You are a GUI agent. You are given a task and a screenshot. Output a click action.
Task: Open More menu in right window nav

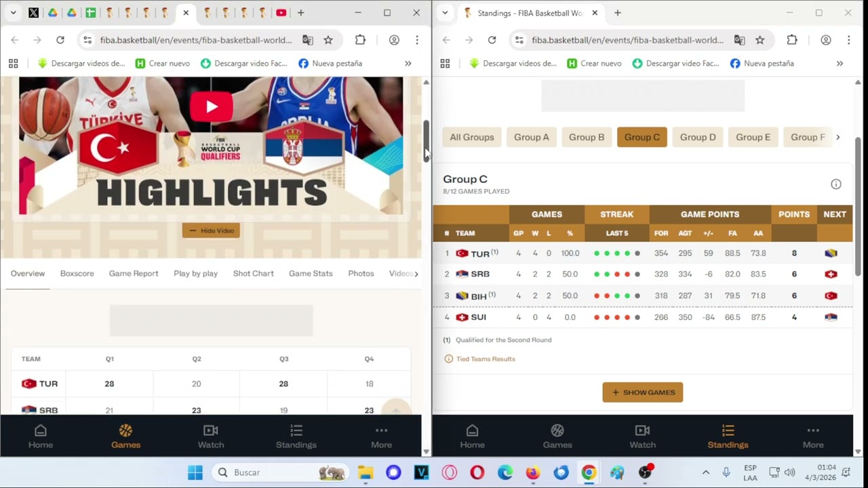click(x=813, y=436)
